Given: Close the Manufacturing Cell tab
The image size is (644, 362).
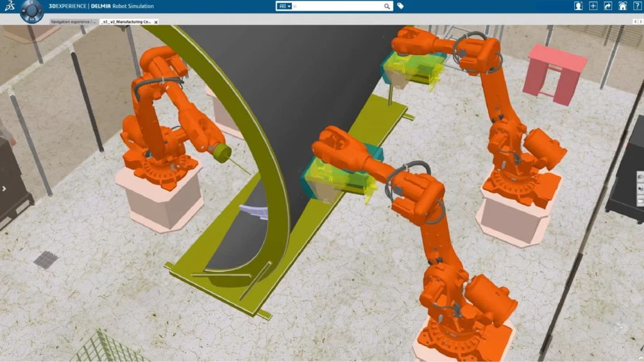Looking at the screenshot, I should [156, 21].
